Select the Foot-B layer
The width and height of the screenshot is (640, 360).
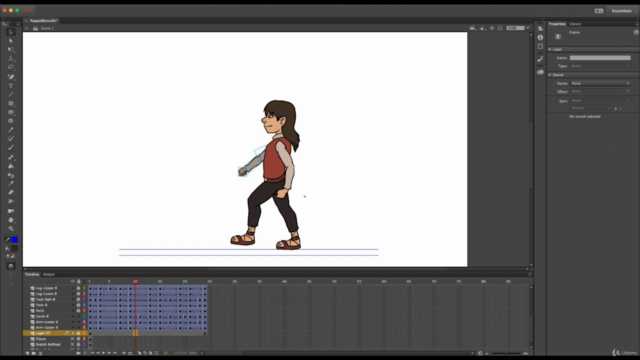tap(41, 305)
